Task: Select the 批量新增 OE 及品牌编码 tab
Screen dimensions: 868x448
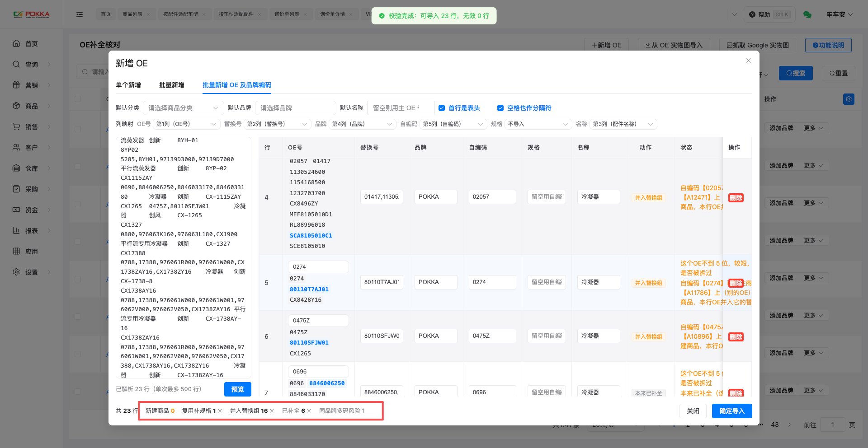Action: [x=237, y=85]
